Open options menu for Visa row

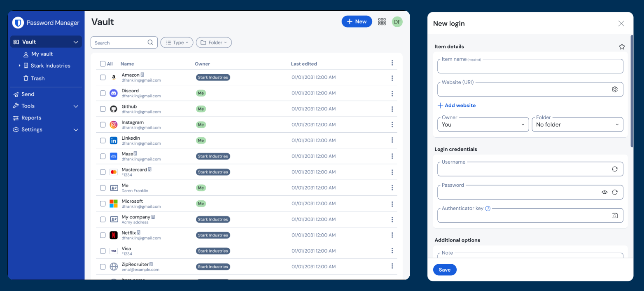pos(392,251)
